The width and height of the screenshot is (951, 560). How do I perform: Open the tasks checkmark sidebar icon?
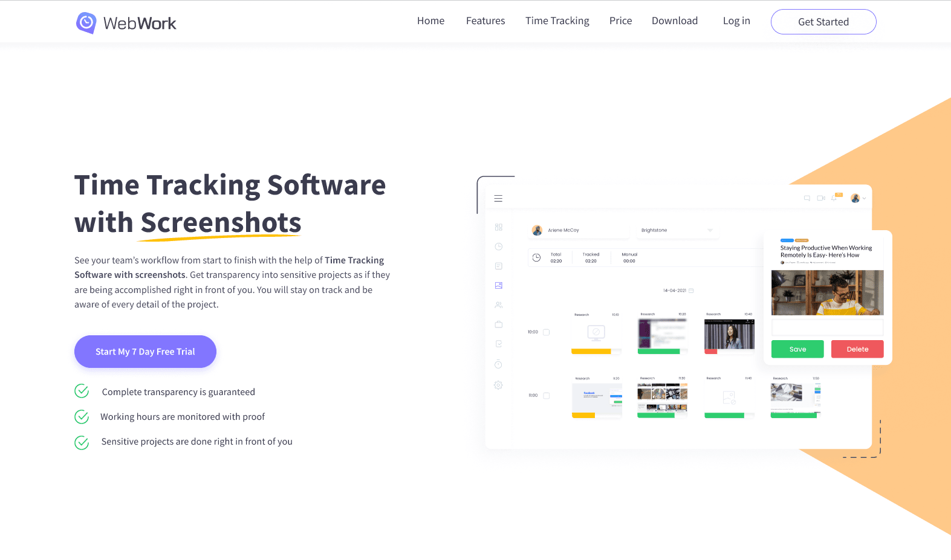(499, 344)
